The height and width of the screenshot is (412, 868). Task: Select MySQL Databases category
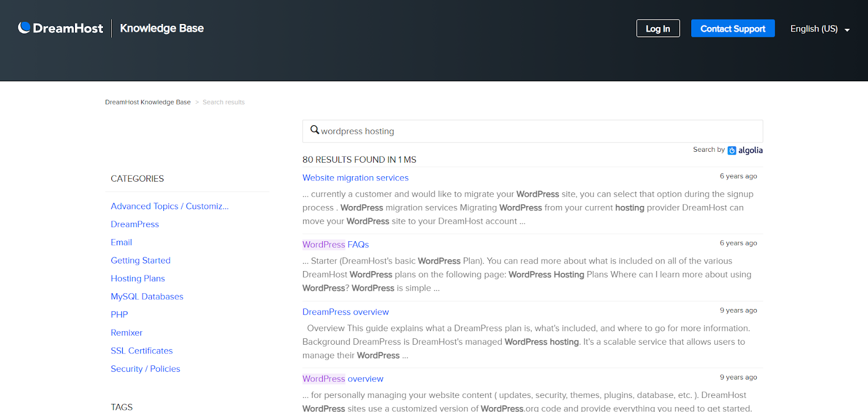point(147,297)
